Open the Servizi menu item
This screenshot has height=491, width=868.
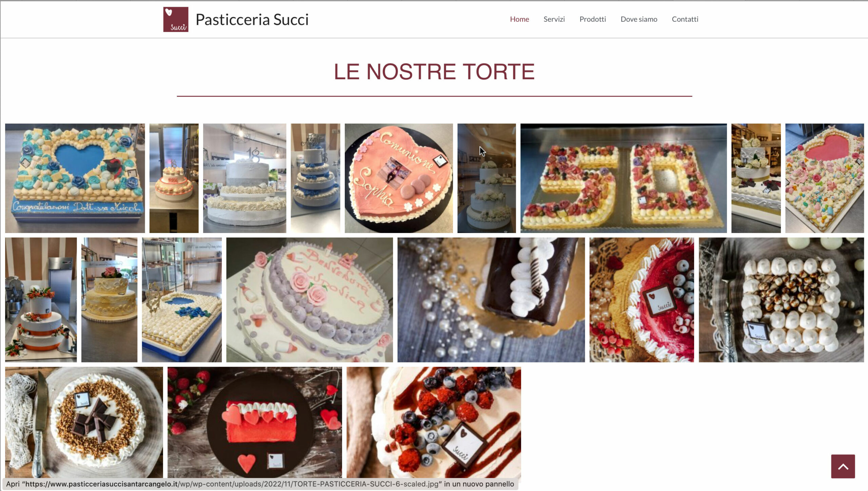coord(554,19)
